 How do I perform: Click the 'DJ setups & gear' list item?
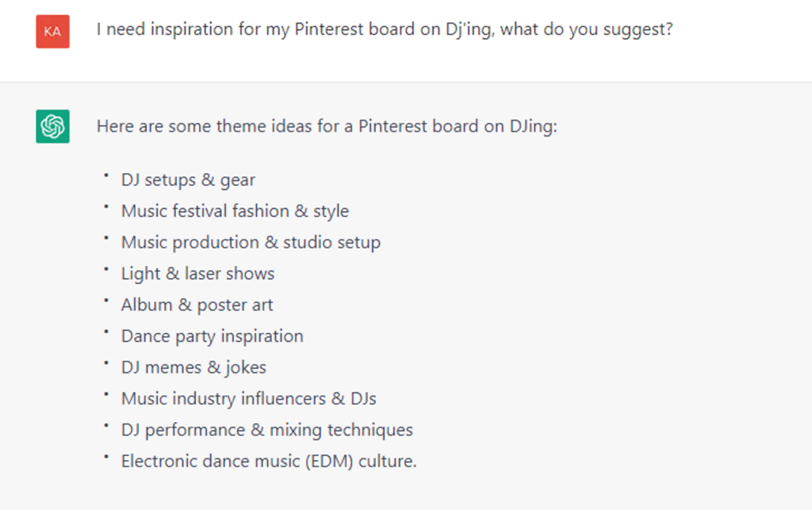188,180
